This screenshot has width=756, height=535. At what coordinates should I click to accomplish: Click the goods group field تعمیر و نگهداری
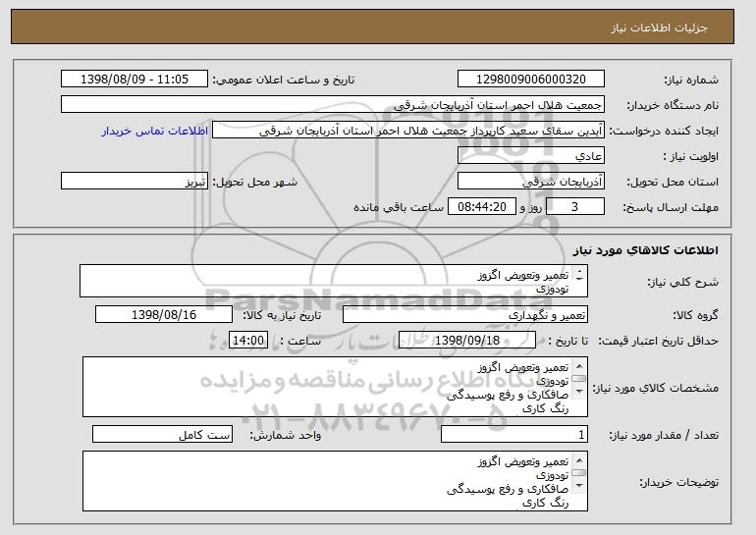[465, 315]
